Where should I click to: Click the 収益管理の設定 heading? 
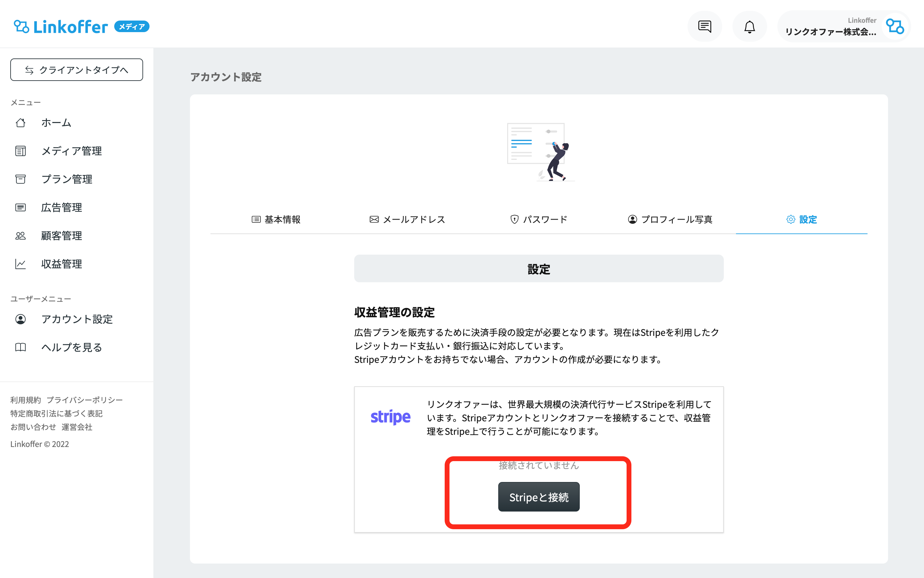click(x=394, y=312)
